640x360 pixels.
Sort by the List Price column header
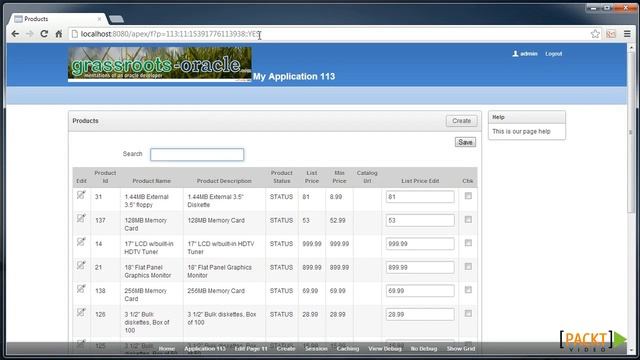click(x=312, y=177)
